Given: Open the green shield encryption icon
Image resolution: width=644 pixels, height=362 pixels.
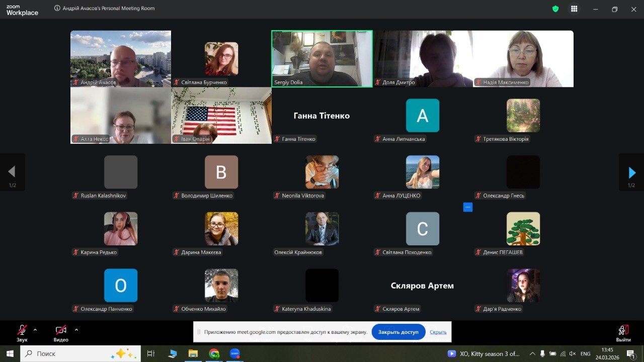Looking at the screenshot, I should (x=555, y=9).
